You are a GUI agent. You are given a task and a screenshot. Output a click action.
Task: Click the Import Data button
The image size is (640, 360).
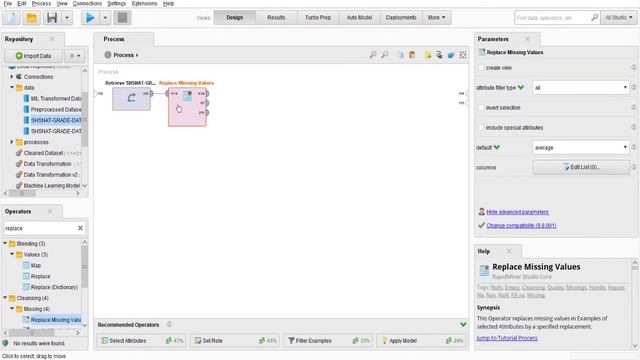[33, 56]
